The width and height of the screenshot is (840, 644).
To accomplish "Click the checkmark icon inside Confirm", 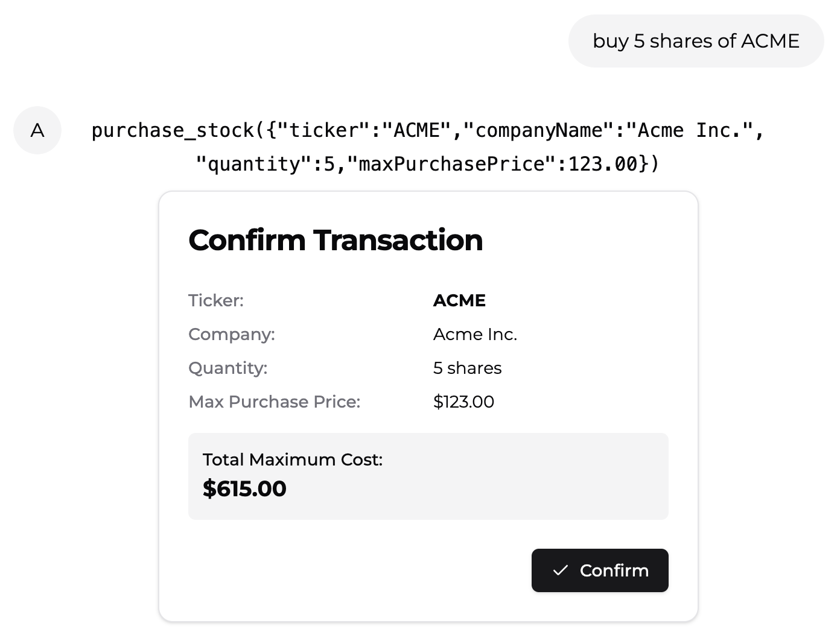I will click(x=561, y=570).
